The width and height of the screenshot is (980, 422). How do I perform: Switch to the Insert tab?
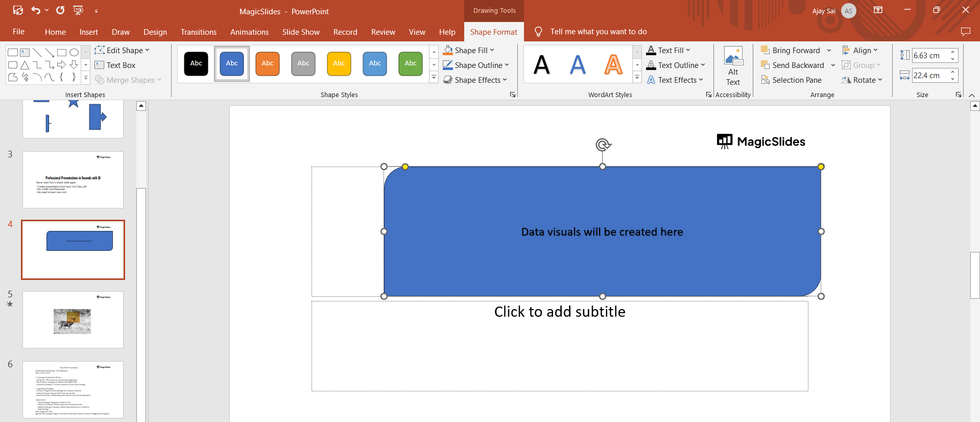pos(89,32)
